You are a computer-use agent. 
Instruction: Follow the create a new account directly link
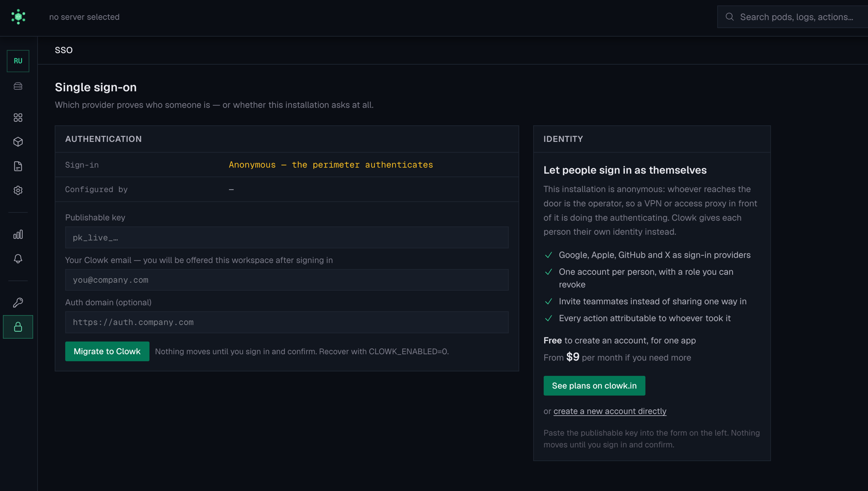(610, 411)
